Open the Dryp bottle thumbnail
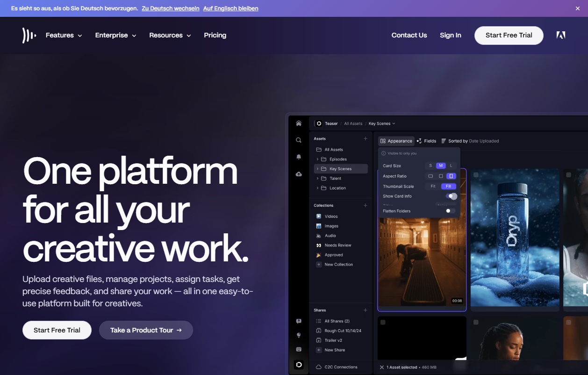Image resolution: width=588 pixels, height=375 pixels. 515,238
